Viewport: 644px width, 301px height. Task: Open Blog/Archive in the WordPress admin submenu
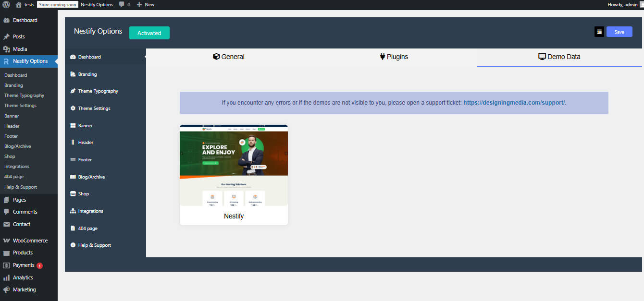17,146
